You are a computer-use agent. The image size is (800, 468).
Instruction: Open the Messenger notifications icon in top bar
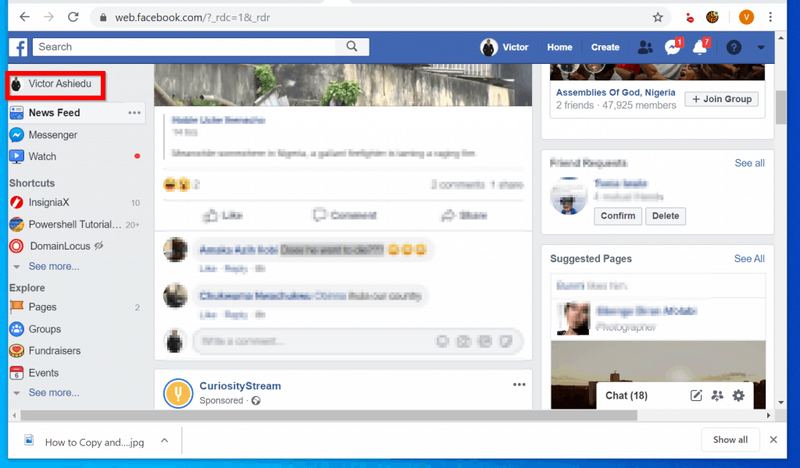[x=673, y=47]
